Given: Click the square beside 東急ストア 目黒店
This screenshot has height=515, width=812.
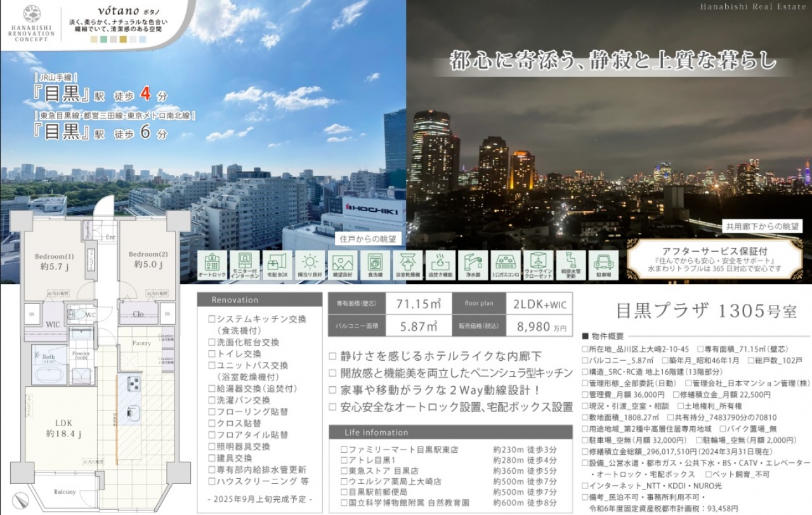Looking at the screenshot, I should 344,471.
